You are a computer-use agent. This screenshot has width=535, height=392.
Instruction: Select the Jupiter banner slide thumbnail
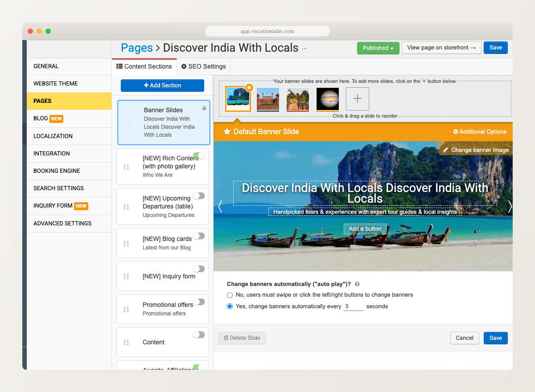pos(328,99)
